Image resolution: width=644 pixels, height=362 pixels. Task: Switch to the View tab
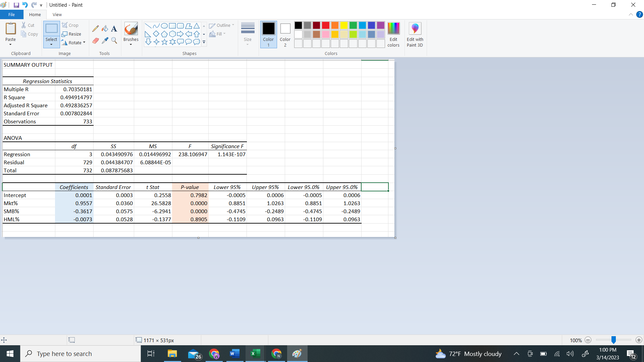(57, 15)
